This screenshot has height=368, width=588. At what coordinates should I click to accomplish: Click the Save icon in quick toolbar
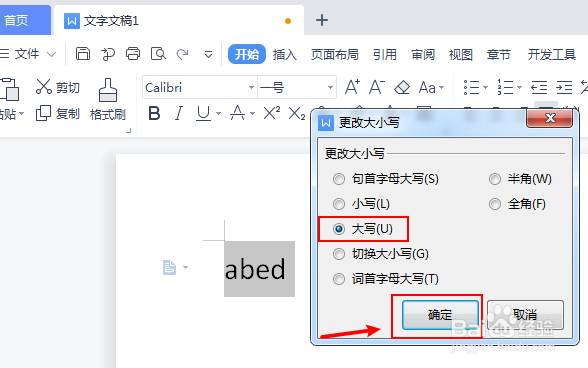pyautogui.click(x=82, y=54)
